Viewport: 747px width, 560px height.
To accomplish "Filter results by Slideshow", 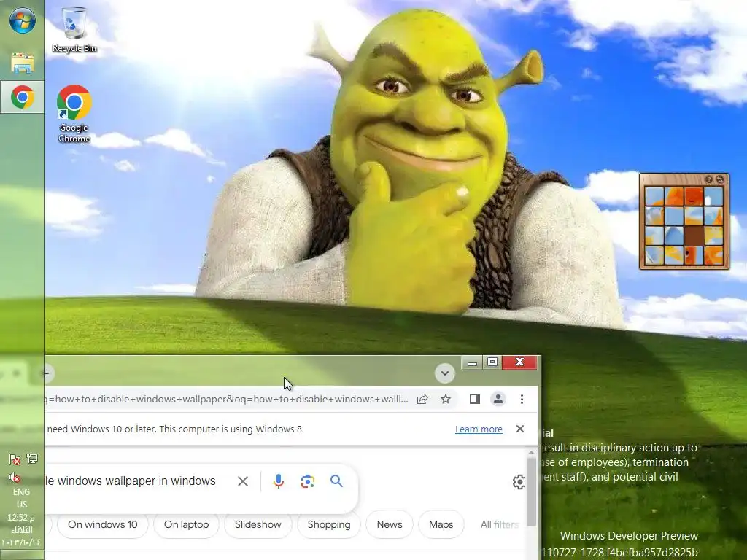I will 258,524.
